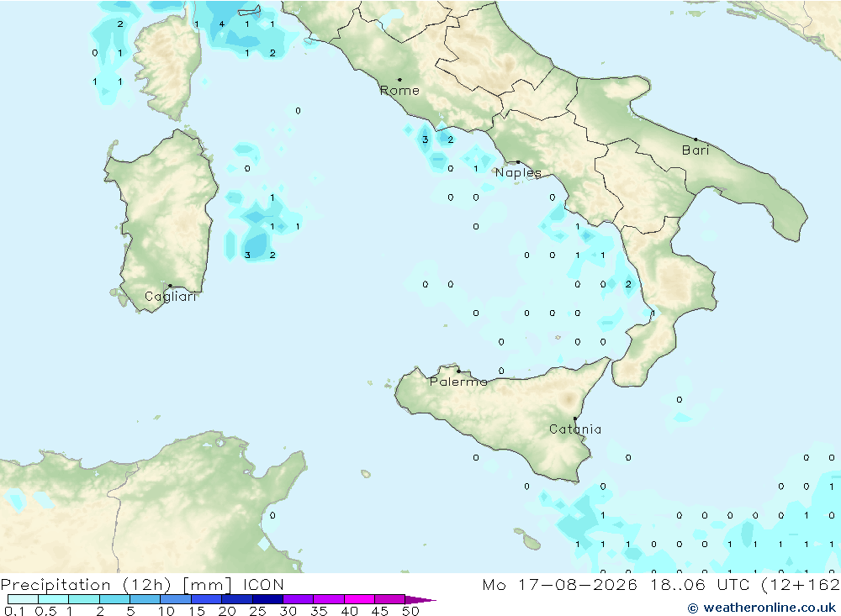
Task: Select the 5 mm legend color swatch
Action: (145, 599)
